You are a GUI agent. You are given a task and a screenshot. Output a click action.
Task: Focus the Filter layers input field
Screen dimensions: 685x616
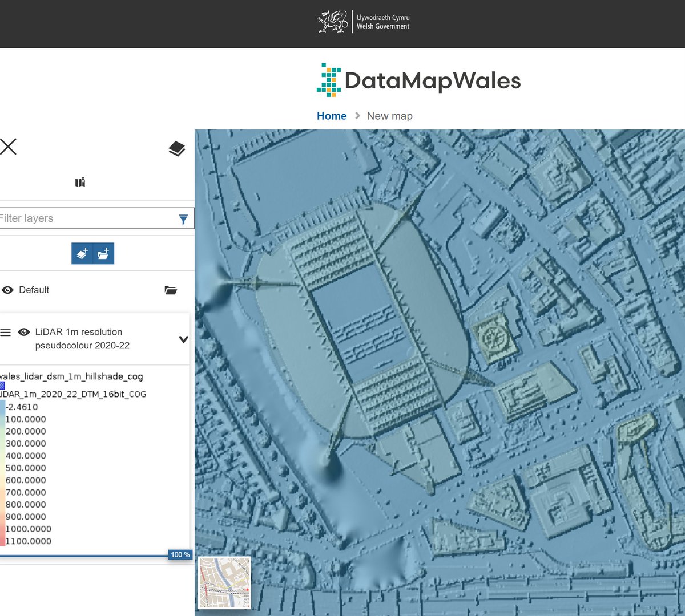pos(96,218)
